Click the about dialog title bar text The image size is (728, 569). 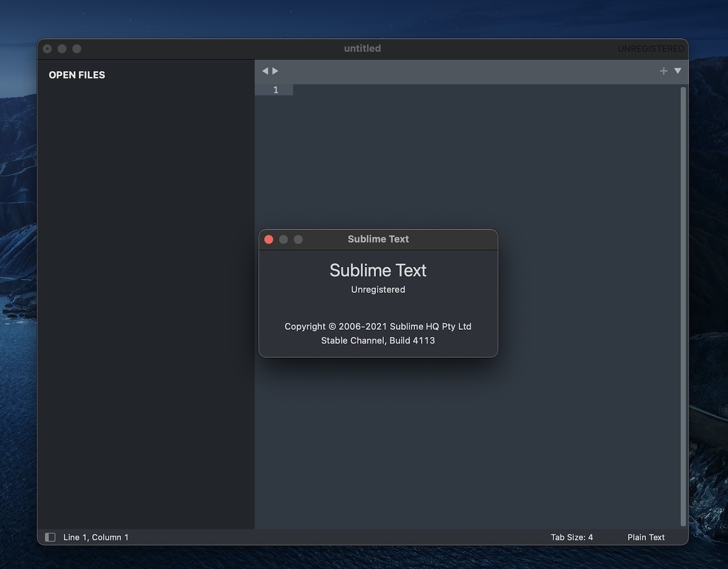pyautogui.click(x=378, y=240)
